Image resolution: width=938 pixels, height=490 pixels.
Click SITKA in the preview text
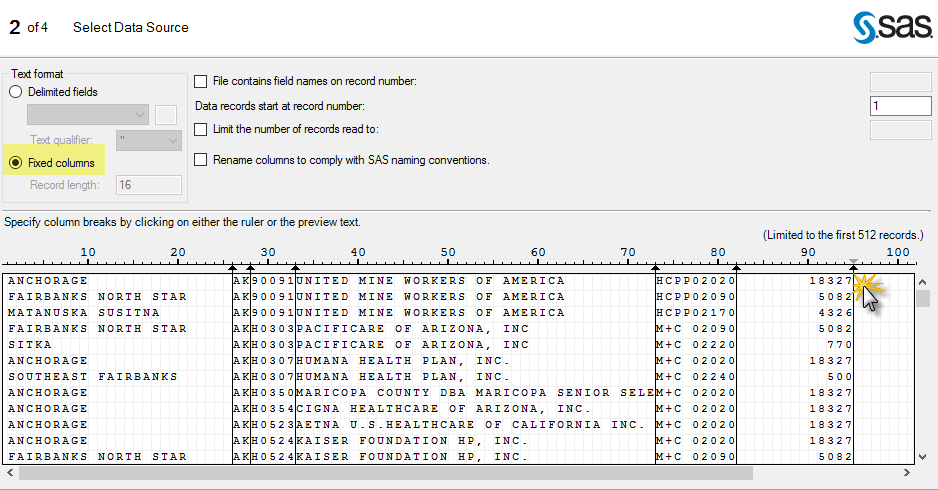(x=30, y=345)
